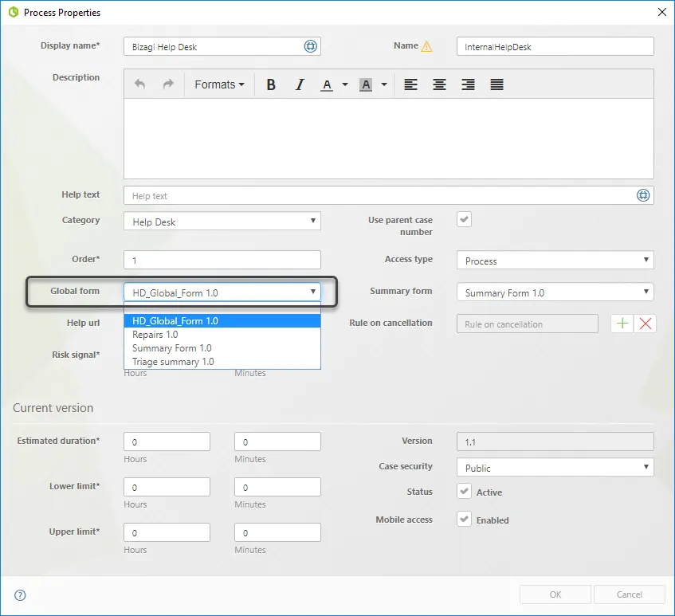Click the Estimated duration Hours field
Screen dimensions: 675x616
(x=167, y=441)
